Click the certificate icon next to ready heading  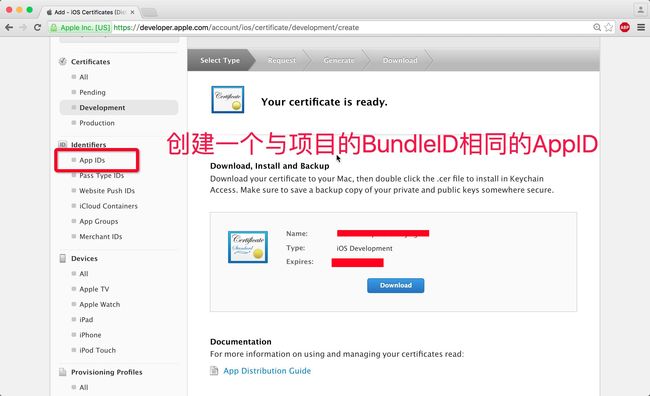pos(228,100)
